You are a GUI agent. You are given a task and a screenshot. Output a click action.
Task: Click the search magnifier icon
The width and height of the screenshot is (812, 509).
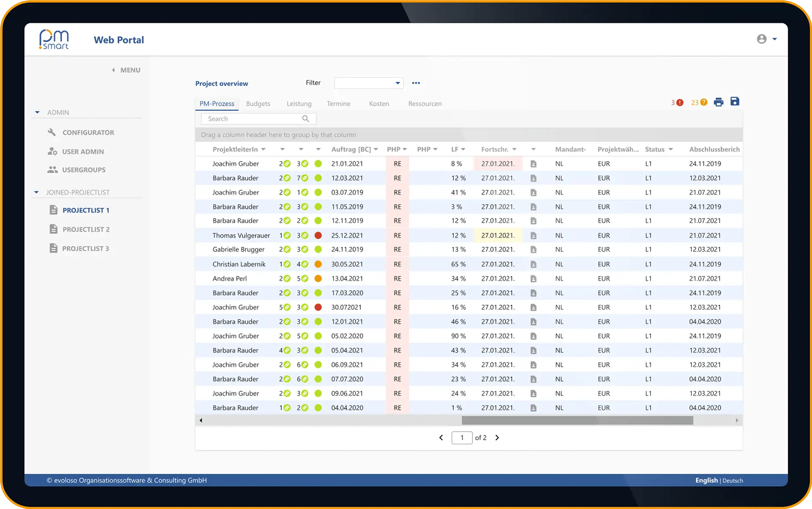(306, 119)
